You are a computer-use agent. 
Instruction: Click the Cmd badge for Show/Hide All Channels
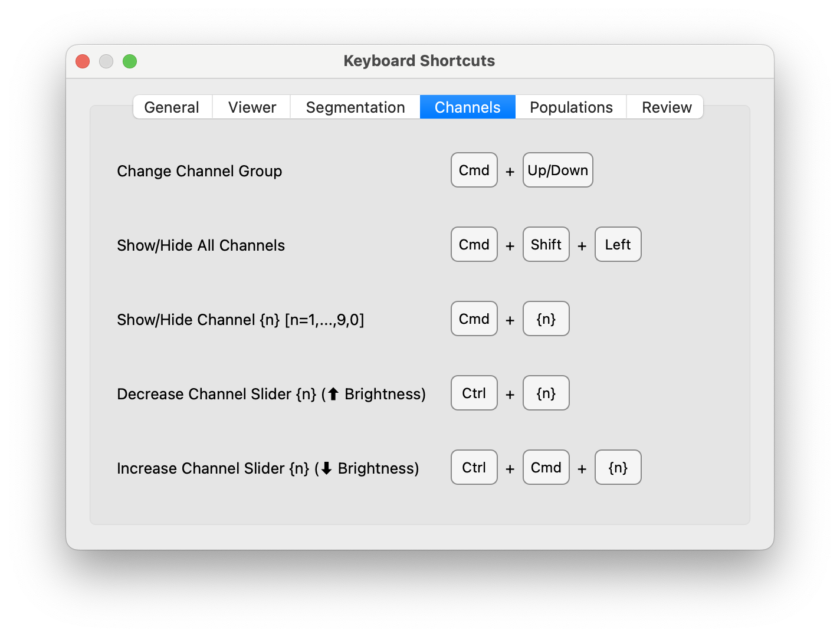[474, 244]
